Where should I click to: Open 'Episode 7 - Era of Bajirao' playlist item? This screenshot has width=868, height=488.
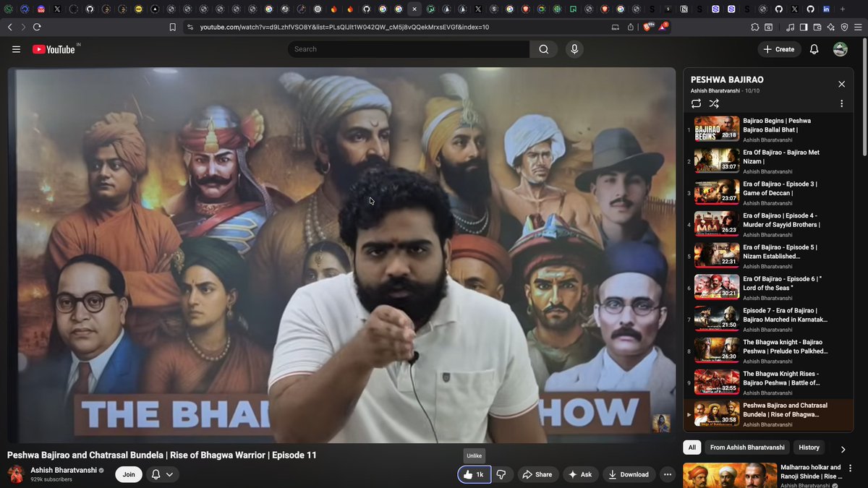pos(768,320)
